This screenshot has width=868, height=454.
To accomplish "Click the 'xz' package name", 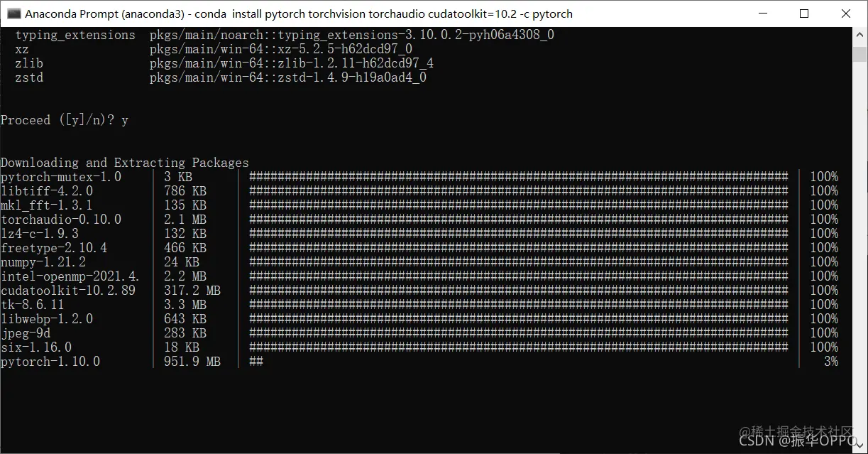I will (x=22, y=49).
